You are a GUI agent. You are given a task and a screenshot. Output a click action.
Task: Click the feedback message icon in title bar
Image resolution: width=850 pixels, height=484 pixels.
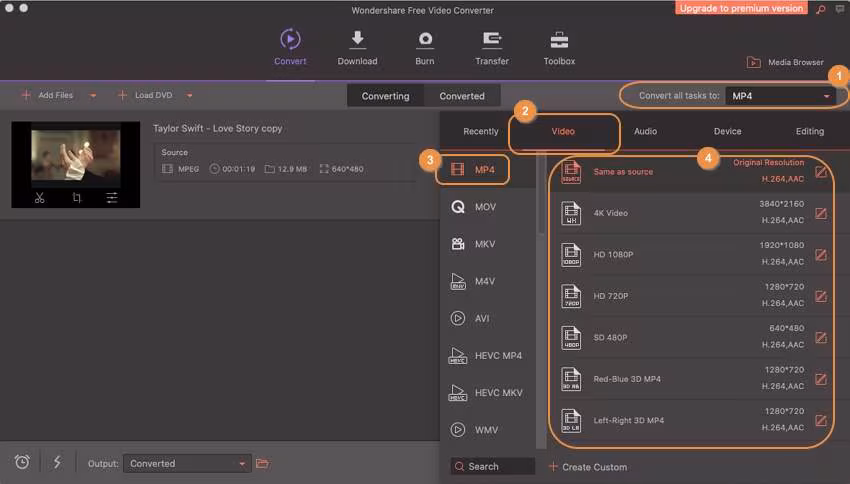pos(840,9)
